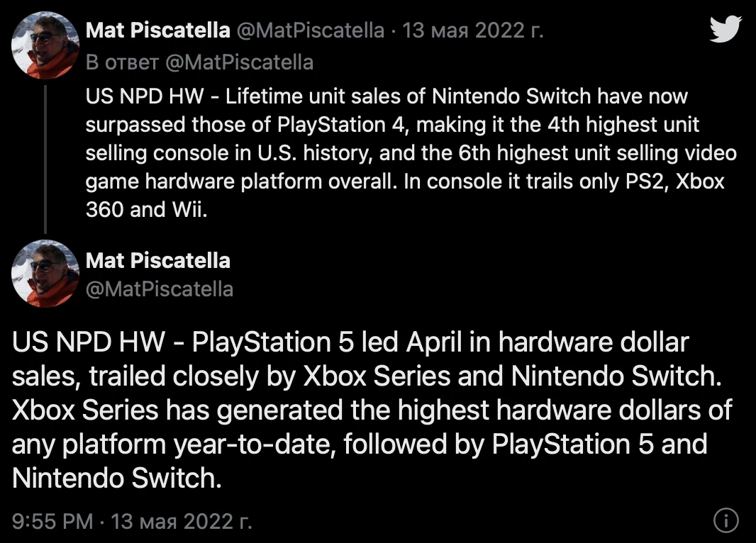Open the Nintendo Switch lifetime sales tweet text
The width and height of the screenshot is (756, 543).
click(411, 152)
